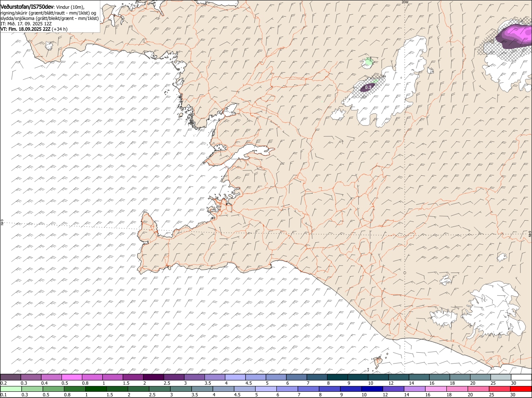Click the Veðurstofan/IS750dev title text

pyautogui.click(x=27, y=7)
